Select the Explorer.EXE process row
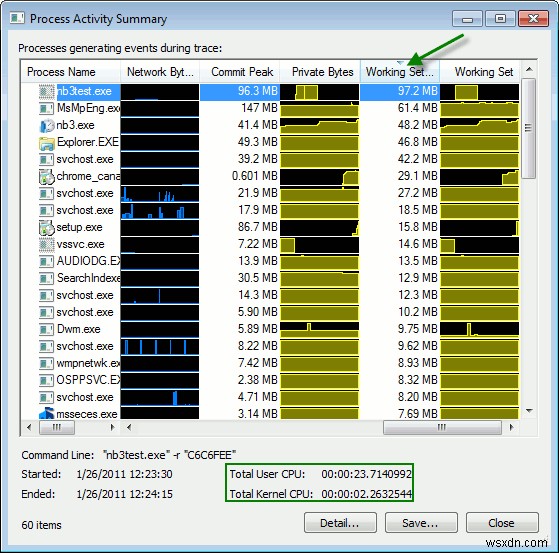 pyautogui.click(x=88, y=143)
